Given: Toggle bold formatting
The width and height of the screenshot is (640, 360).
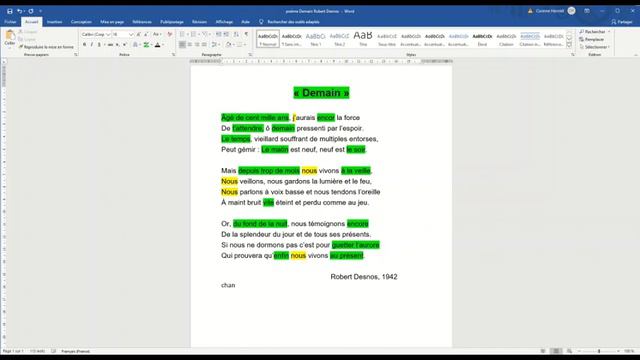Looking at the screenshot, I should point(84,44).
